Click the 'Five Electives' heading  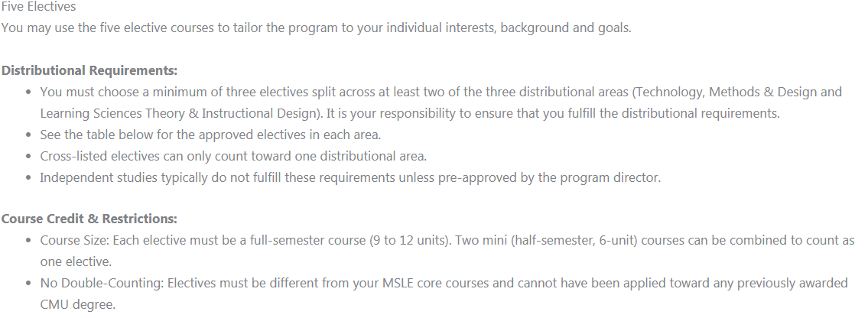point(38,7)
